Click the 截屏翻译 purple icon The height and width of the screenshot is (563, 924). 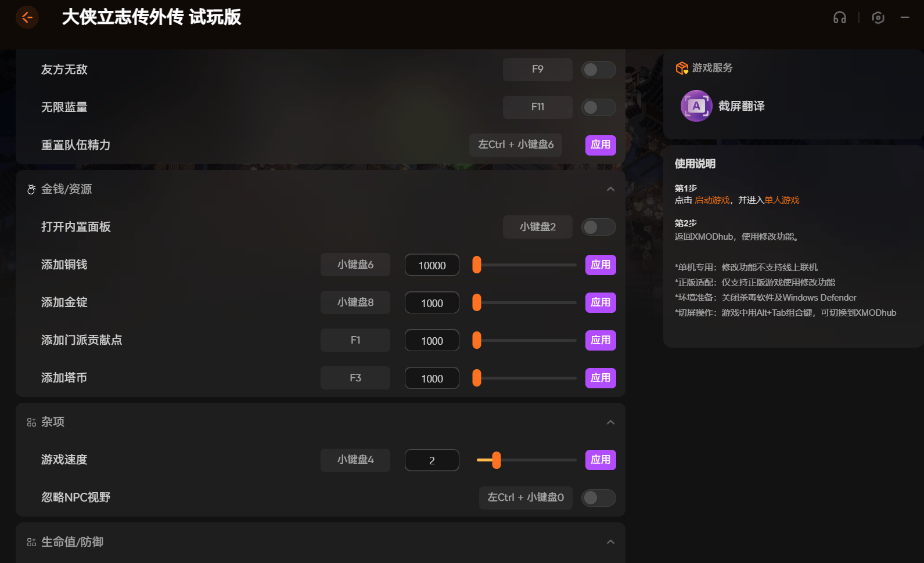click(696, 106)
